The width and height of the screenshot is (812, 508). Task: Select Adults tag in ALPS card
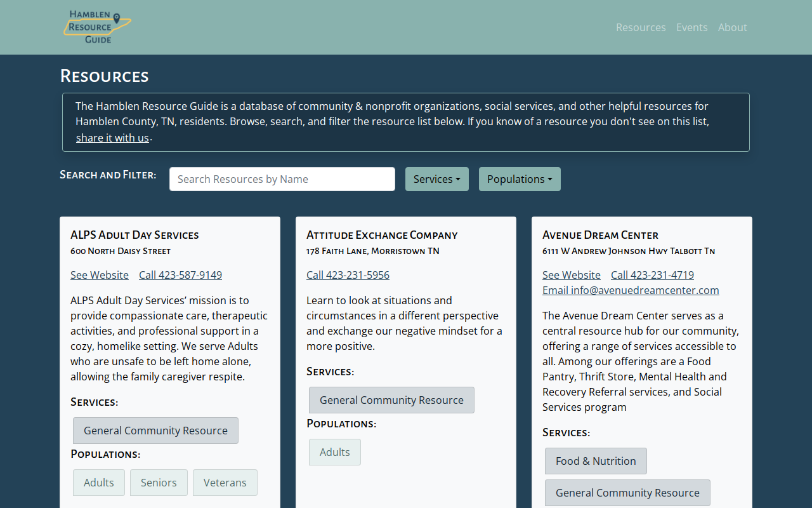click(x=99, y=483)
